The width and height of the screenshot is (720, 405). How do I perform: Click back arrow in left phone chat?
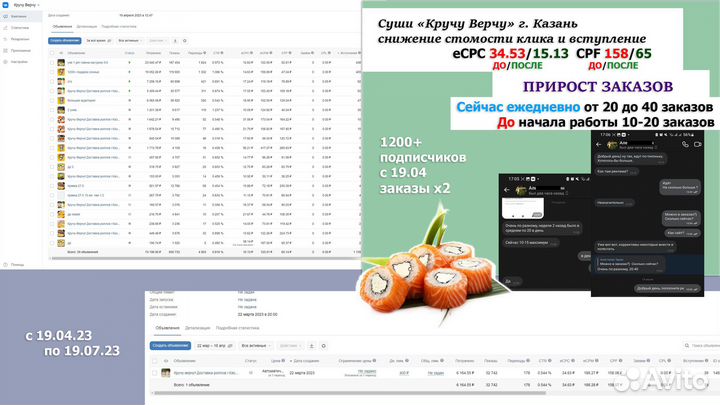507,190
